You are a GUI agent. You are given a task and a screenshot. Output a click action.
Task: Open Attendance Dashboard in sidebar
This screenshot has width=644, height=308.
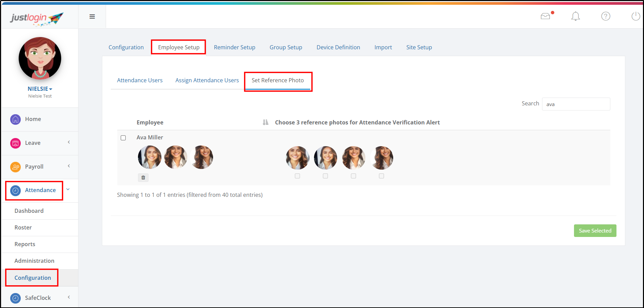[x=29, y=211]
